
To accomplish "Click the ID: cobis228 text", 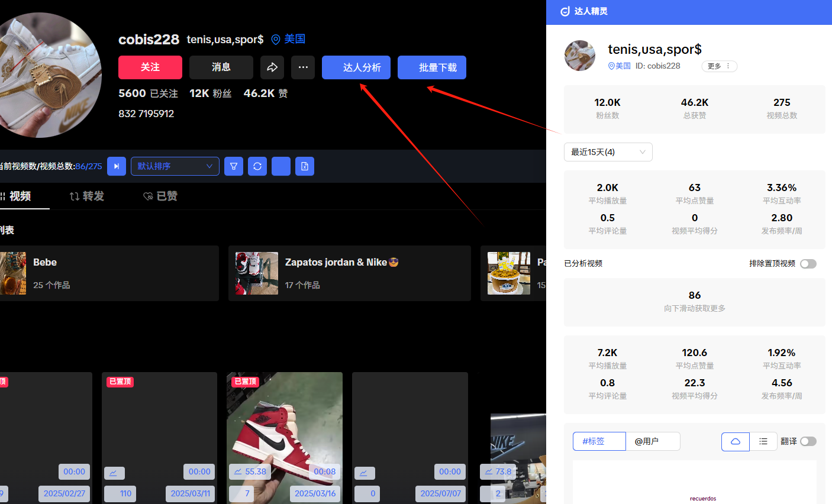I will pyautogui.click(x=658, y=66).
